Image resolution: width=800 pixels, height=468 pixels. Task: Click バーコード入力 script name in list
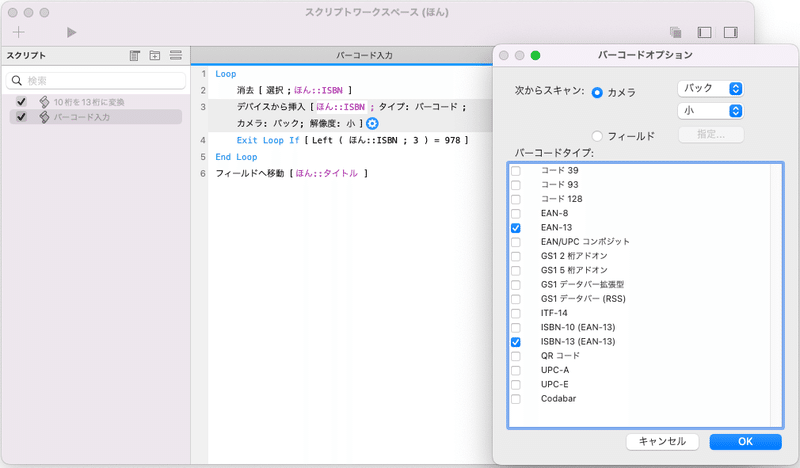(82, 117)
